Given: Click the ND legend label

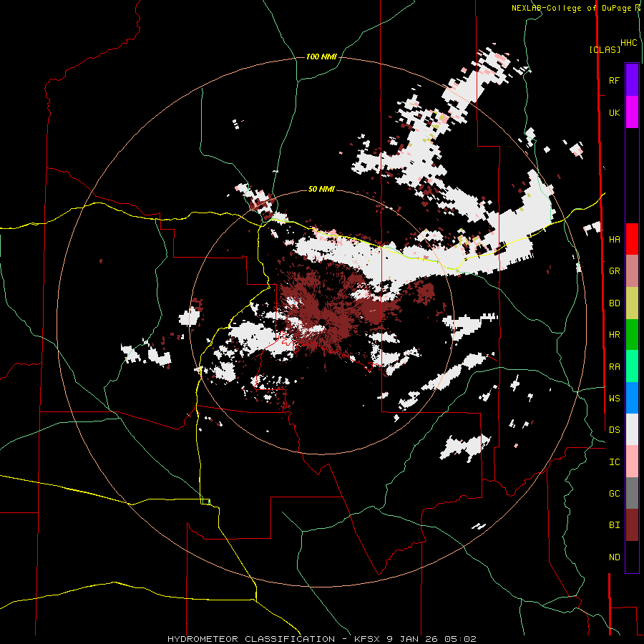Looking at the screenshot, I should point(614,557).
